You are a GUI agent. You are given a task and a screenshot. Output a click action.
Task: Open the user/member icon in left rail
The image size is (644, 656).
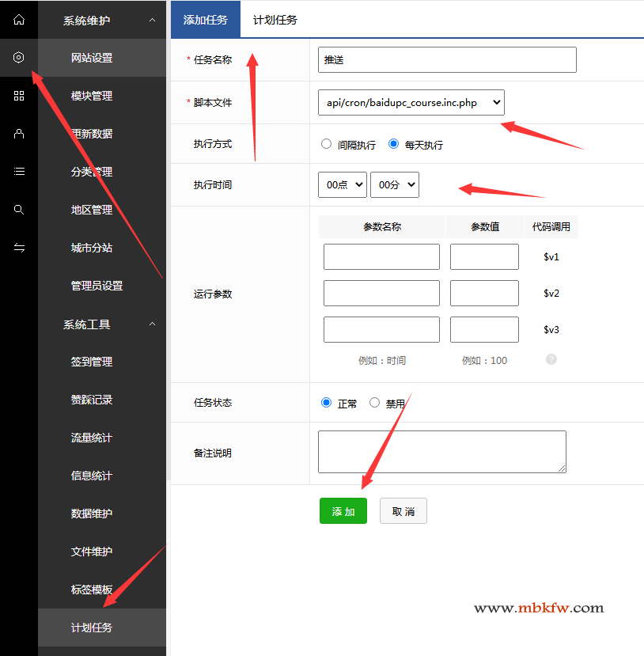pyautogui.click(x=19, y=134)
